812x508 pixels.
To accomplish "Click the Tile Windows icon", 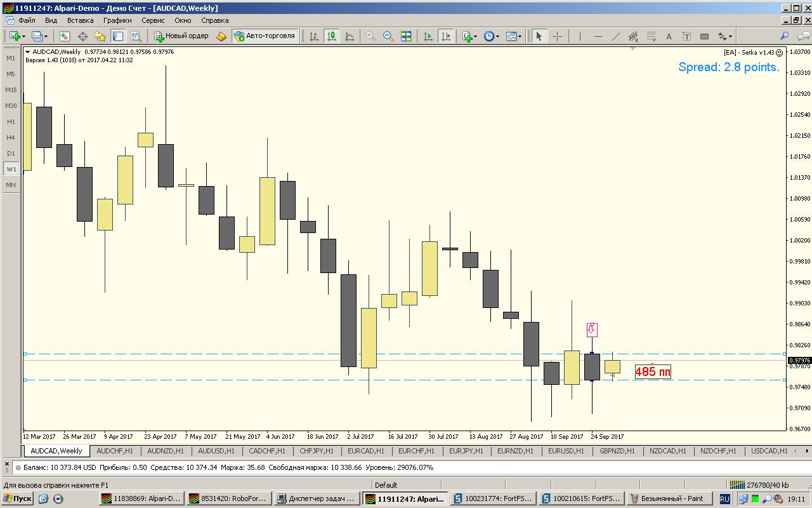I will 406,36.
